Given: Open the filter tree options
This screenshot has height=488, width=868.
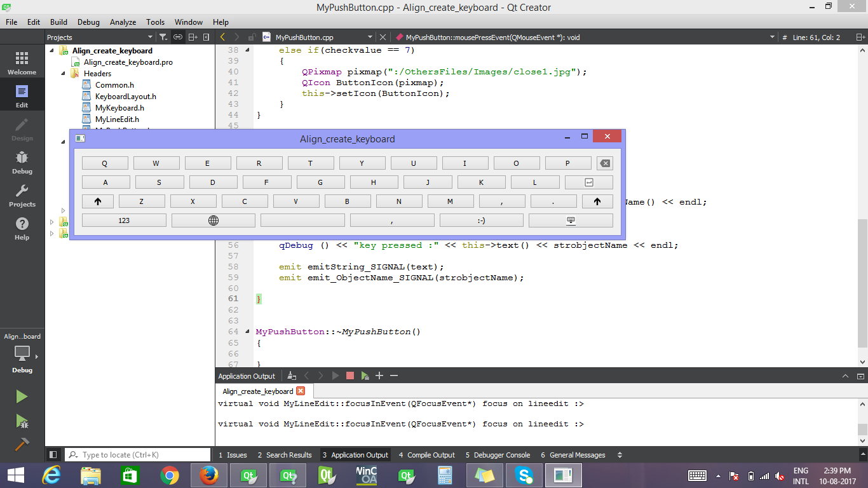Looking at the screenshot, I should point(163,37).
